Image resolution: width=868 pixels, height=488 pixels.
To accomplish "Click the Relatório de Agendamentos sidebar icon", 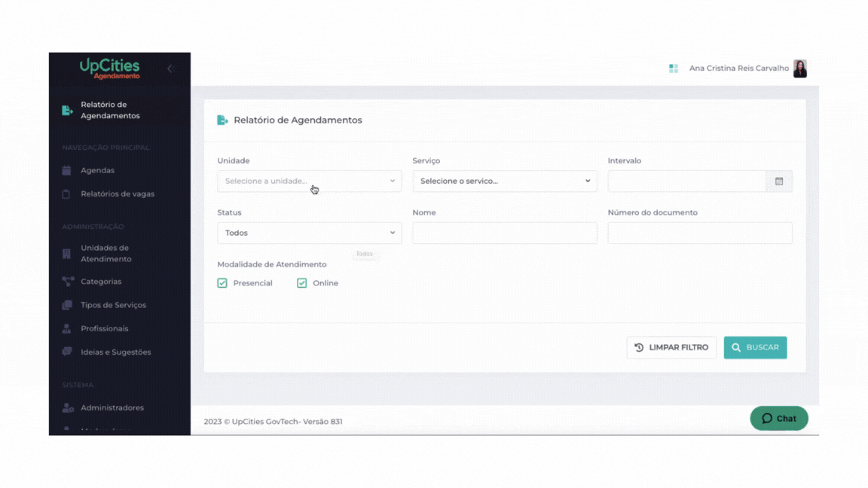I will pyautogui.click(x=68, y=110).
